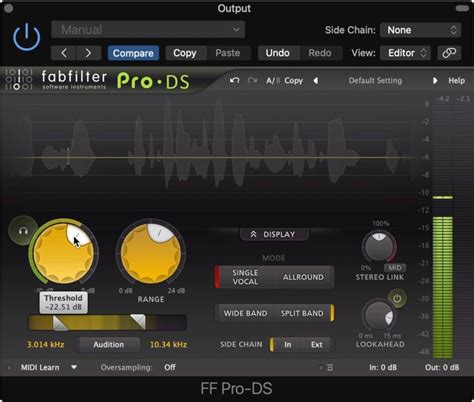Toggle the MID stereo link button
Screen dimensions: 474x402
pyautogui.click(x=395, y=268)
